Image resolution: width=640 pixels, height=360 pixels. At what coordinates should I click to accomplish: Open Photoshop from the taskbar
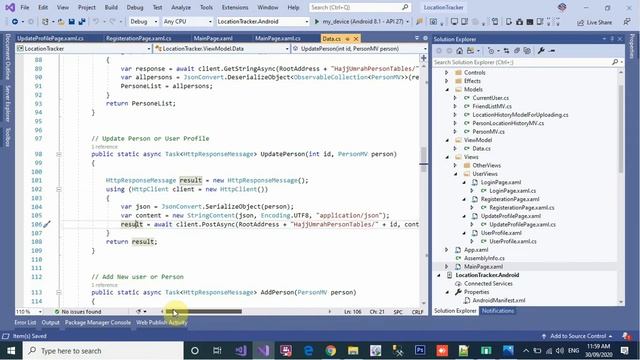420,351
